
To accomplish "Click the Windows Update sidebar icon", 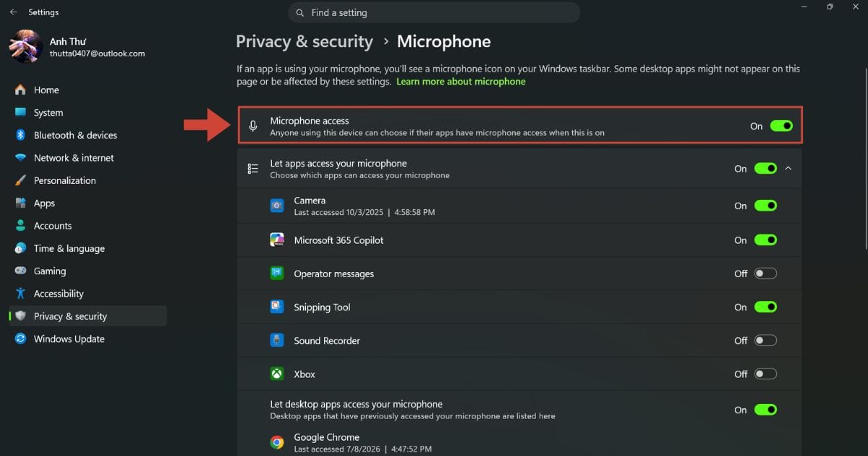I will pos(20,339).
